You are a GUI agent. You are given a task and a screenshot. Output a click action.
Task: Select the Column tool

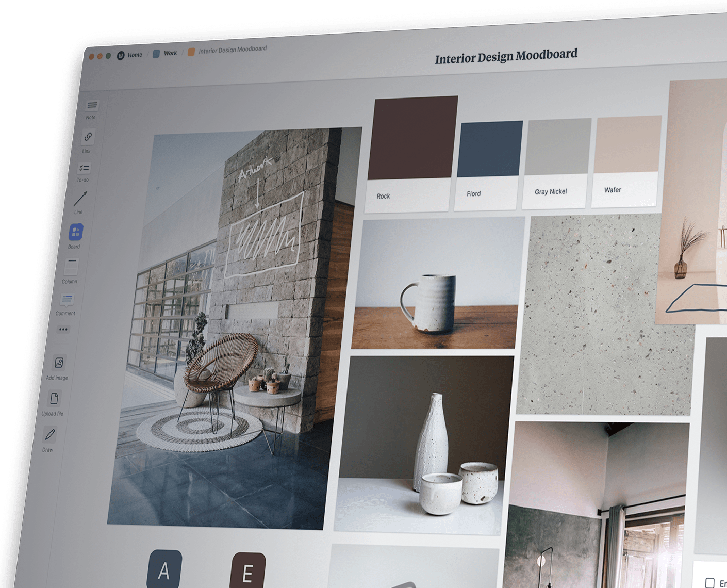(71, 268)
